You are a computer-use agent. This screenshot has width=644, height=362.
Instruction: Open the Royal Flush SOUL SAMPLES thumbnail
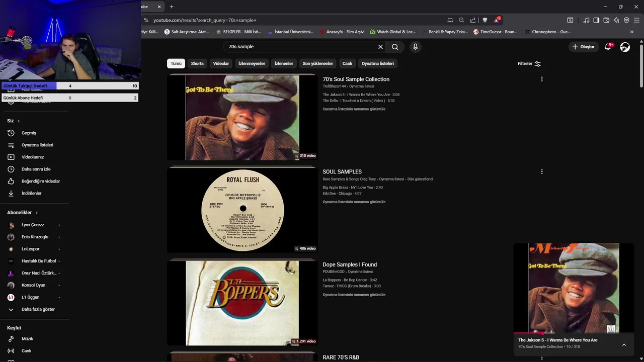[x=242, y=210]
